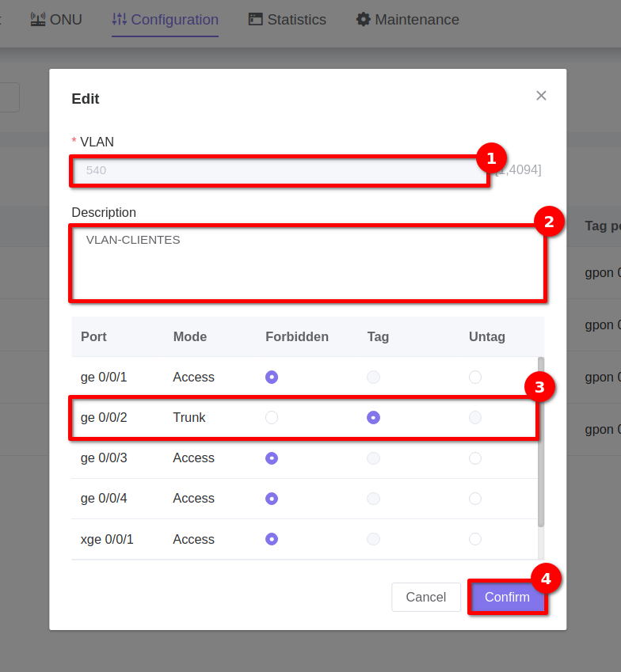Click the Configuration sliders icon
The width and height of the screenshot is (621, 672).
[120, 19]
